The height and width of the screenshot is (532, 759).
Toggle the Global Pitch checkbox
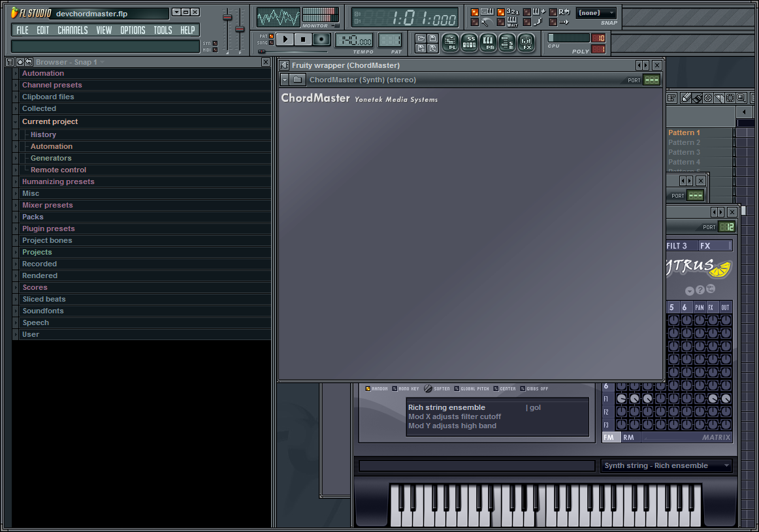[x=457, y=389]
